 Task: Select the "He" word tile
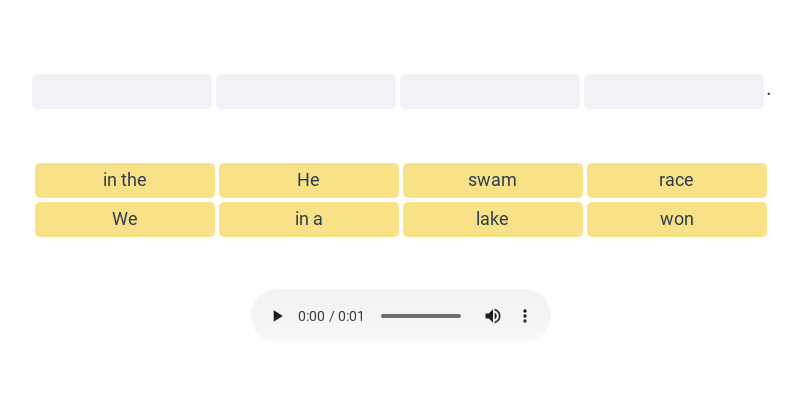(308, 180)
